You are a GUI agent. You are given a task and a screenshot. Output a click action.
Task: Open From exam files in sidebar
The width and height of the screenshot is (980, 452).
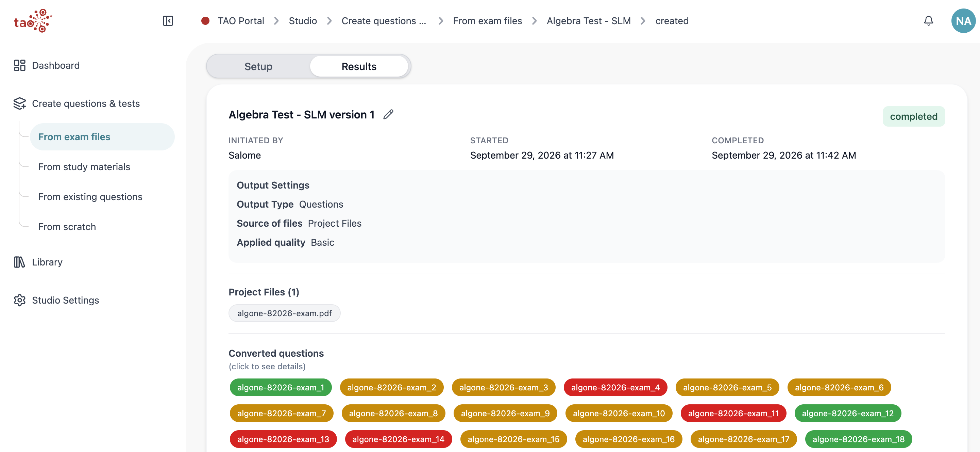102,137
